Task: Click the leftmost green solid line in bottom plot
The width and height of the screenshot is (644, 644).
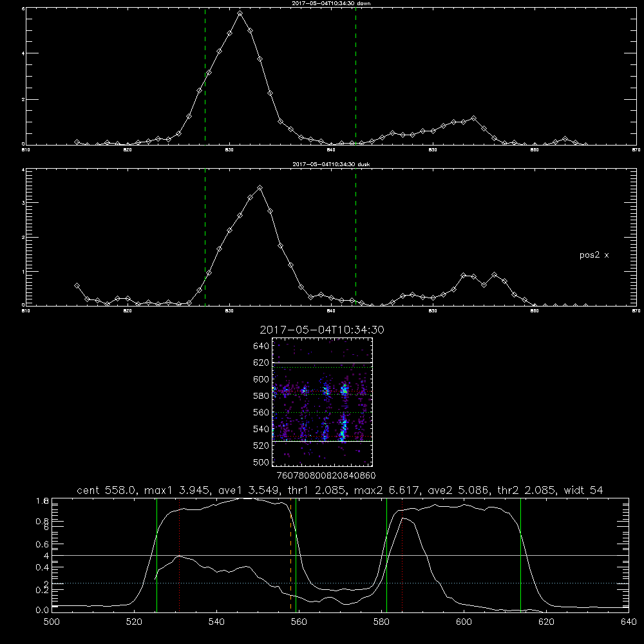Action: tap(157, 555)
